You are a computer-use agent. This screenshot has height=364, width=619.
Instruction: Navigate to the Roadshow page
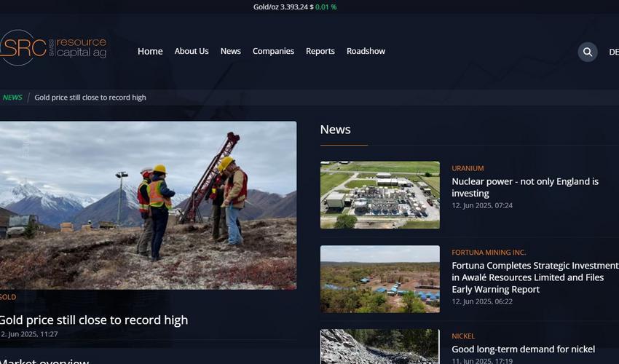click(366, 51)
